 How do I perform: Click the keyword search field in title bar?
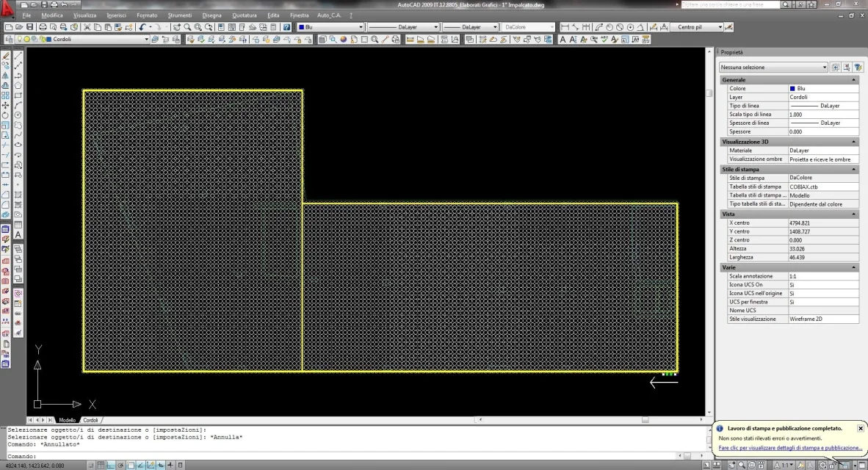pos(730,4)
